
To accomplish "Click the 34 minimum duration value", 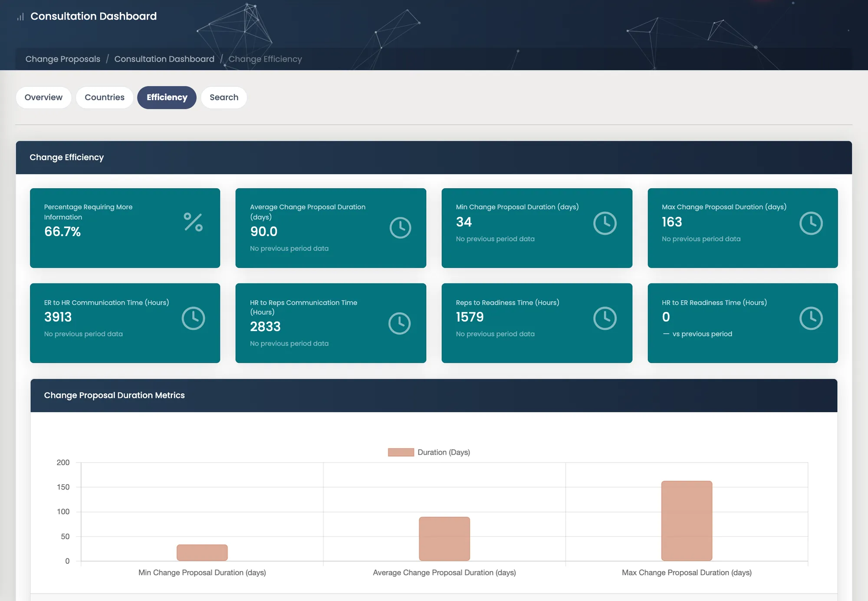I will coord(464,222).
